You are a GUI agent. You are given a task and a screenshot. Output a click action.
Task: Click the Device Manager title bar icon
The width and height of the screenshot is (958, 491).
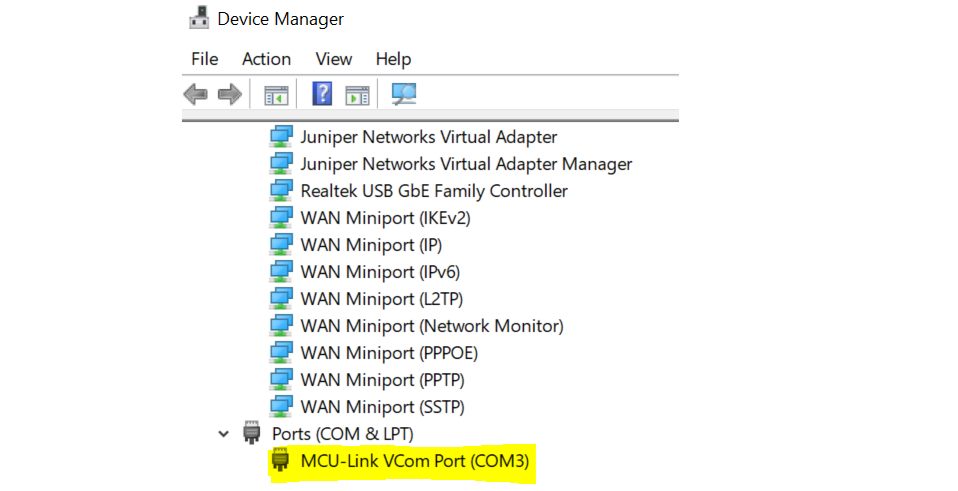(199, 18)
